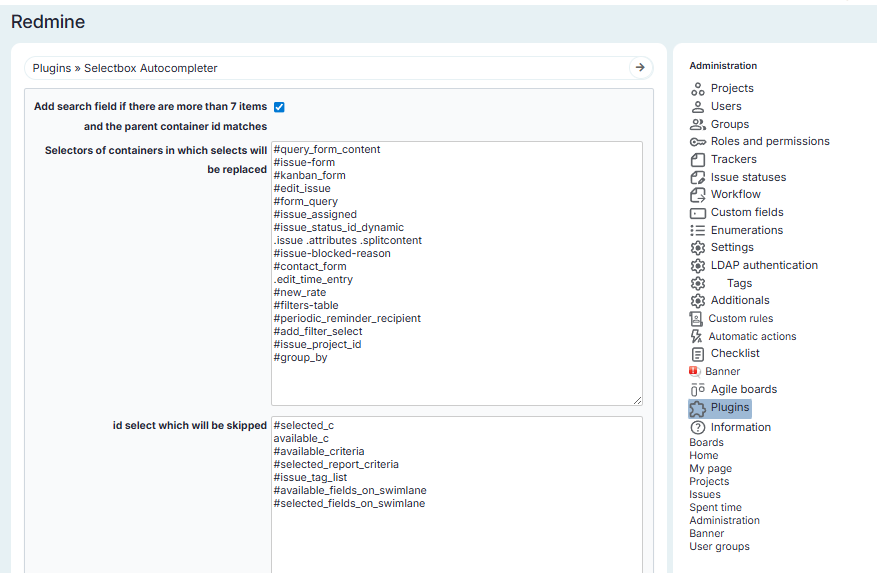Viewport: 877px width, 573px height.
Task: Open the Spent time link
Action: click(x=715, y=507)
